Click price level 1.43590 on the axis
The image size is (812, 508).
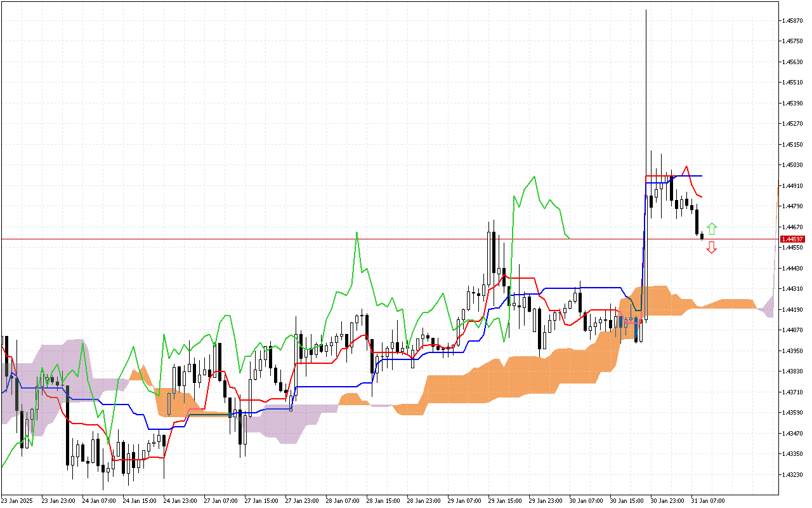point(793,413)
